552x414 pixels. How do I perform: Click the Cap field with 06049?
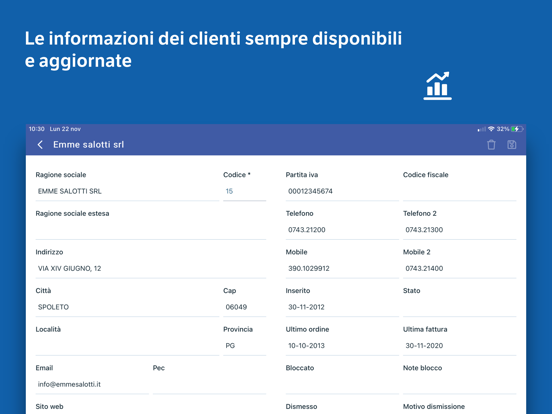point(244,307)
